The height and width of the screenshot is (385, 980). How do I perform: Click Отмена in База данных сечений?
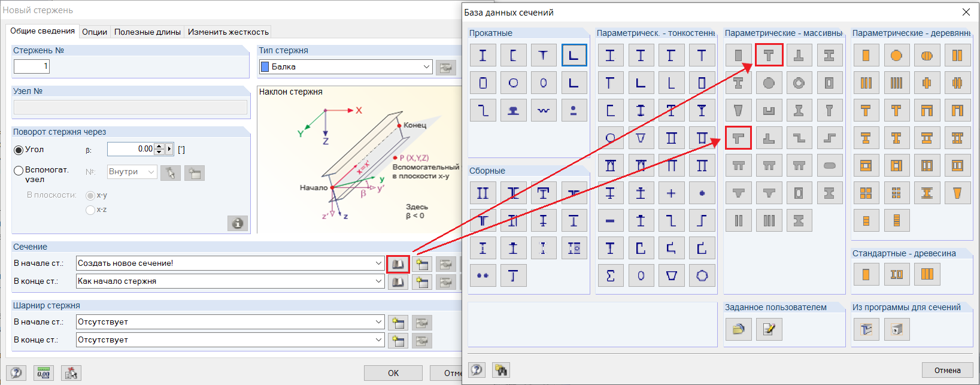pos(948,370)
